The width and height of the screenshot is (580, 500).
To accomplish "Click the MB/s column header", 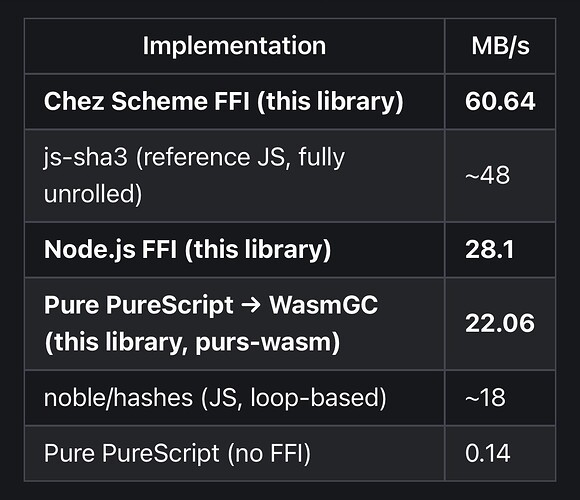I will pyautogui.click(x=500, y=46).
